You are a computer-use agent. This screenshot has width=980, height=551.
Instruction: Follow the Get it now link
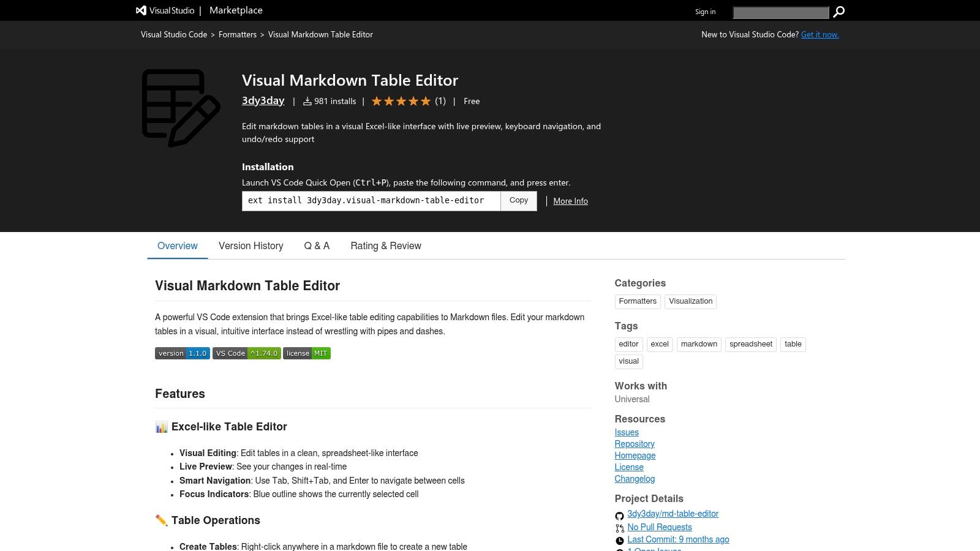point(820,34)
